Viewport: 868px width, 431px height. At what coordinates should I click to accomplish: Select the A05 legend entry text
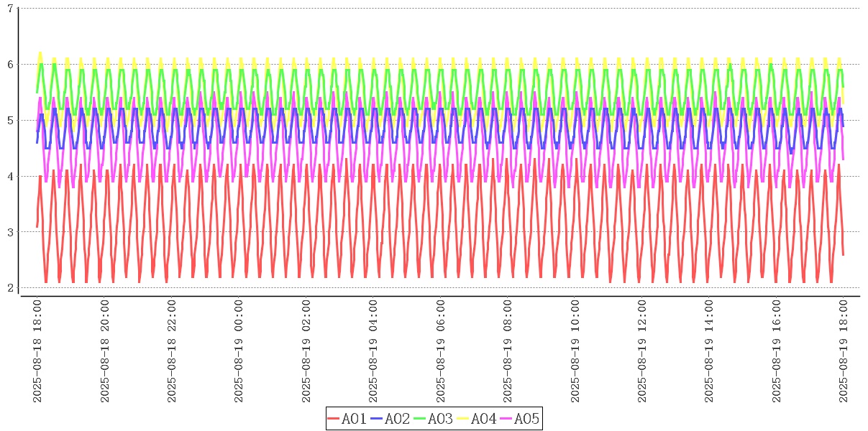[526, 419]
